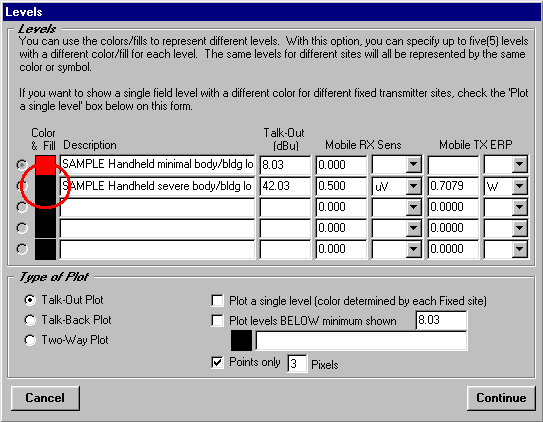This screenshot has width=543, height=422.
Task: Click the Continue button
Action: (x=501, y=398)
